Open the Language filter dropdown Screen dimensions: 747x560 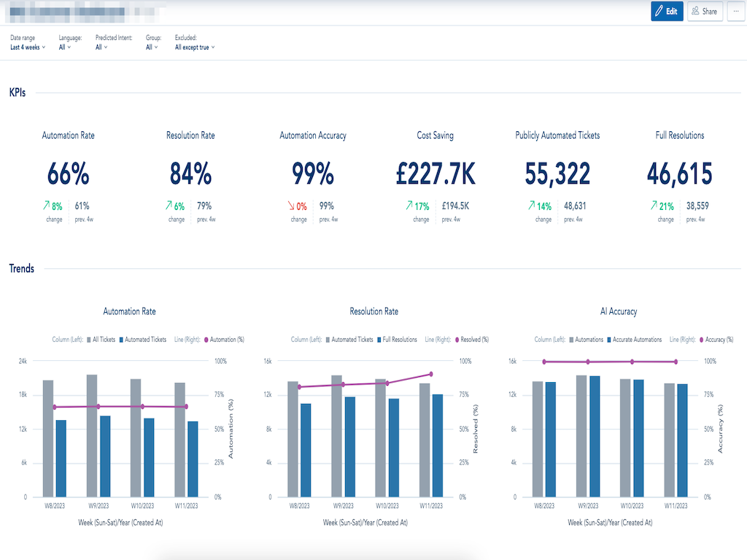(x=65, y=47)
